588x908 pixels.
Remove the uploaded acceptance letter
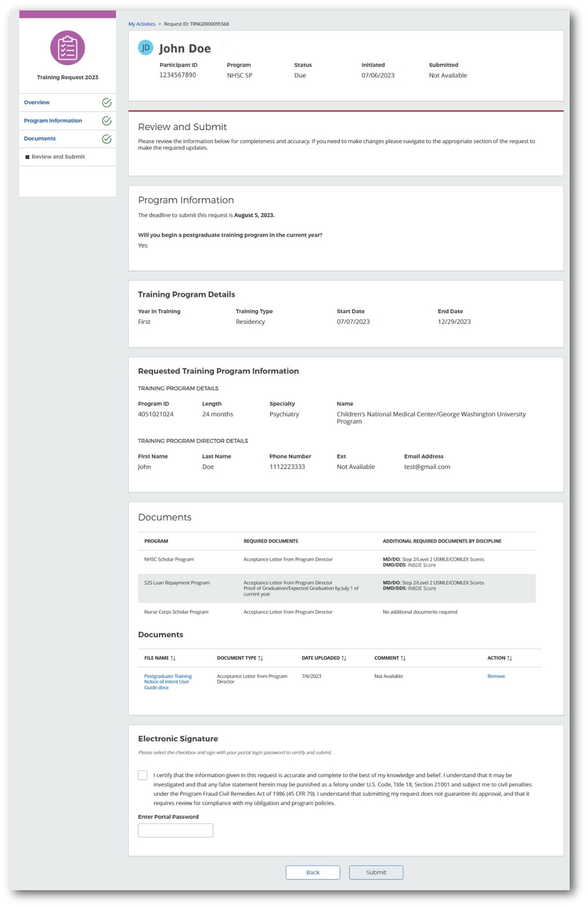496,676
